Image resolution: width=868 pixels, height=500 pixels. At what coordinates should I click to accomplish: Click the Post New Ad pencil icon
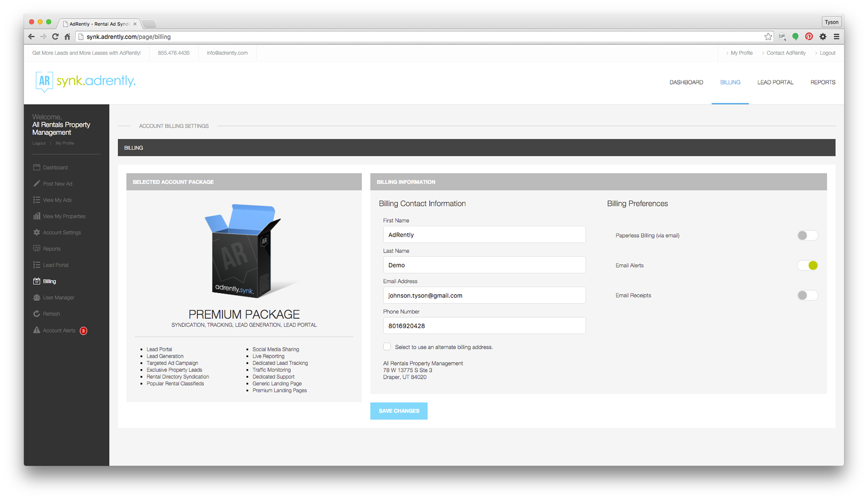pyautogui.click(x=37, y=184)
